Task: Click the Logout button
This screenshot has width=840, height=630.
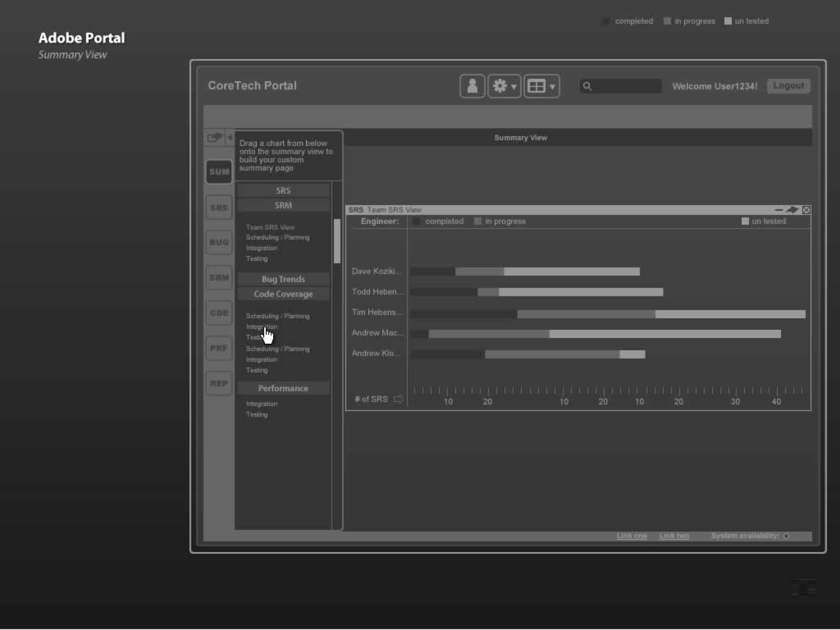Action: pos(788,86)
